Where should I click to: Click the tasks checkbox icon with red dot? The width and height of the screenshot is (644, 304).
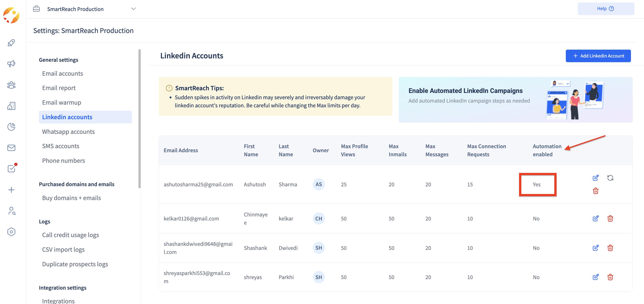(x=11, y=169)
